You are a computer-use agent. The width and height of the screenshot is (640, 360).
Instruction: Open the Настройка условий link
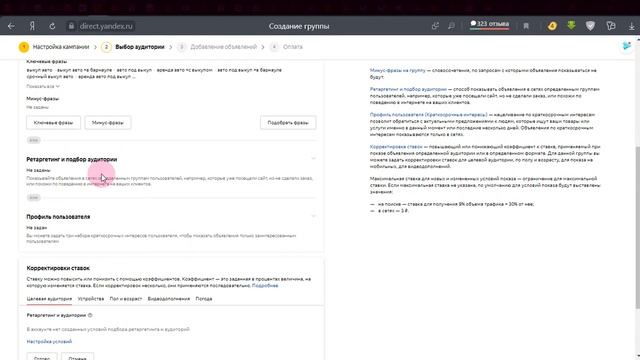click(49, 341)
